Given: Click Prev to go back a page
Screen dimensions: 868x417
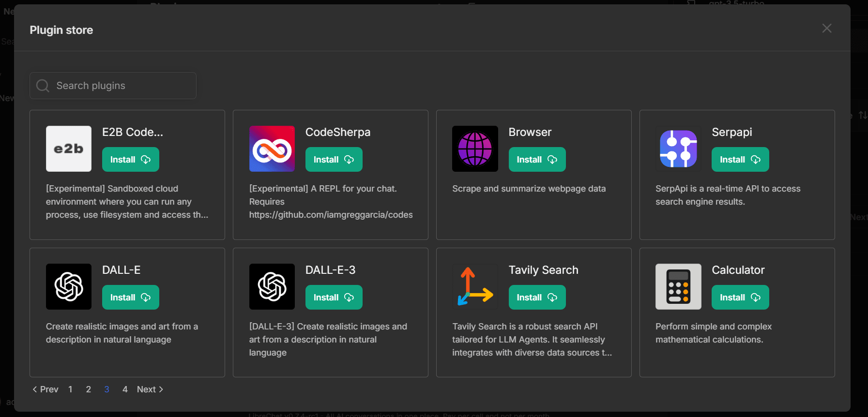Looking at the screenshot, I should point(45,389).
